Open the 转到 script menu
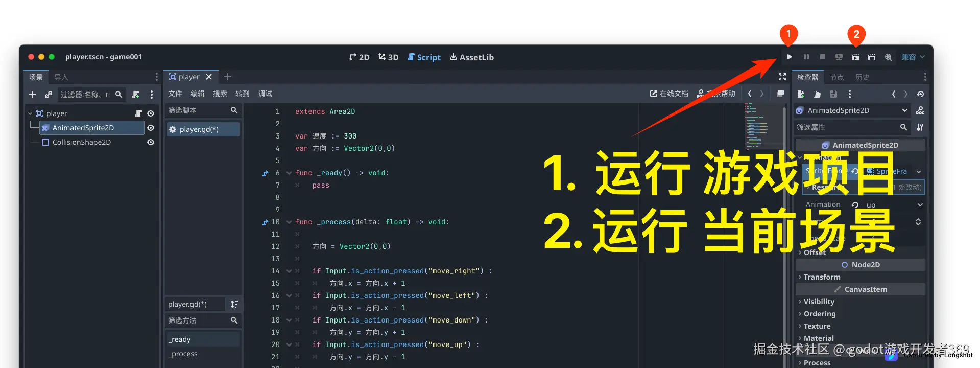 [243, 94]
